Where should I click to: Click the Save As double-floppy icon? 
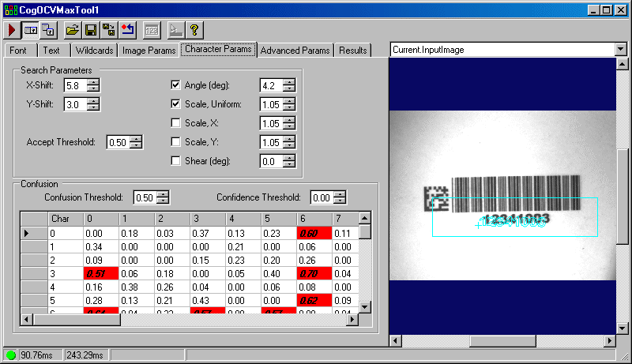click(109, 30)
